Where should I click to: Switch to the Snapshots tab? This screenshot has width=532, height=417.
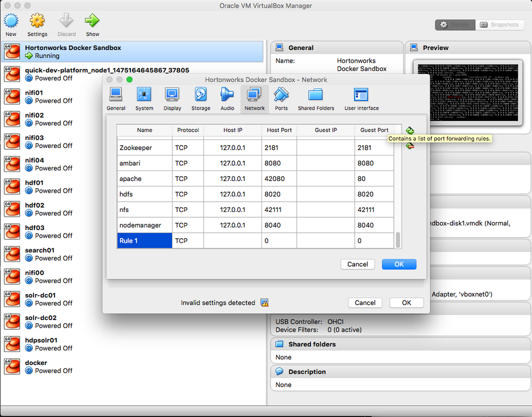[x=500, y=24]
